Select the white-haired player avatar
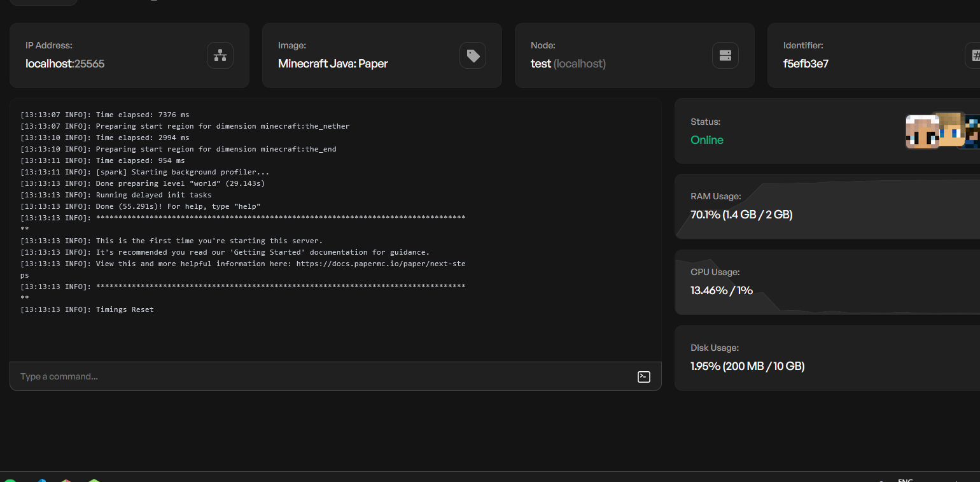 coord(922,132)
